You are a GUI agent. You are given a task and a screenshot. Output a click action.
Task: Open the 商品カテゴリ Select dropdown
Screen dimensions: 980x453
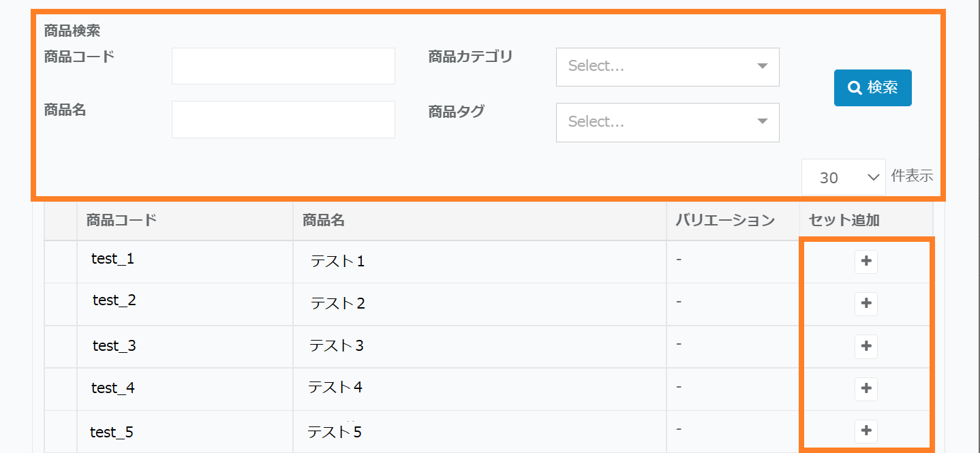667,67
